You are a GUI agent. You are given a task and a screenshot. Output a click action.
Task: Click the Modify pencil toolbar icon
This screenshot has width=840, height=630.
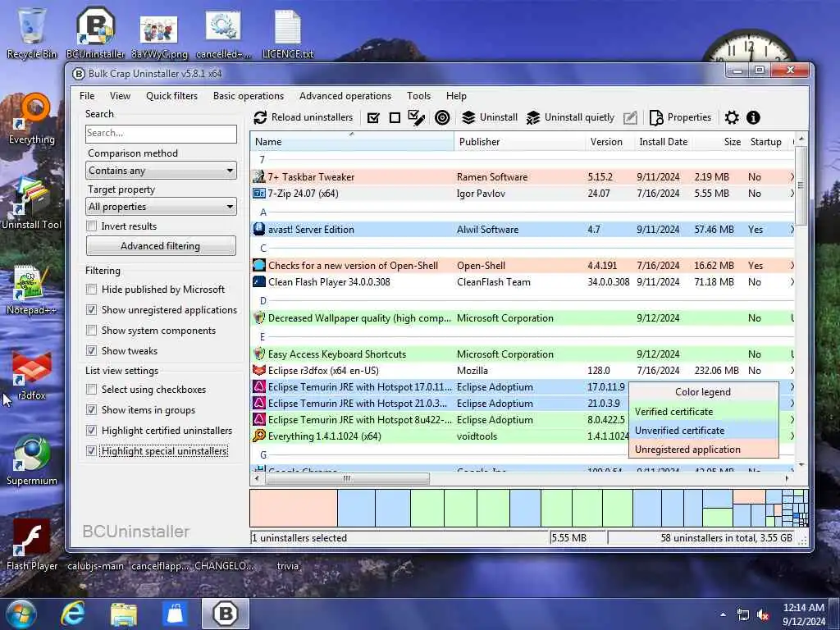631,117
